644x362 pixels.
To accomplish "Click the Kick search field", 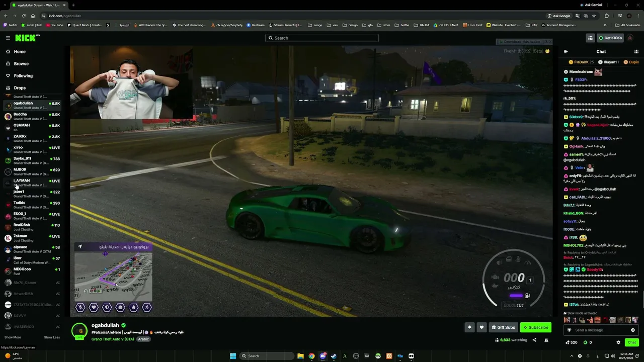I will click(x=322, y=38).
